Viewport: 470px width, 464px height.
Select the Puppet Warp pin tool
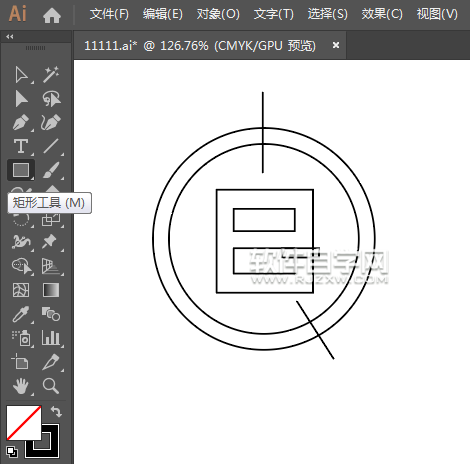[x=49, y=242]
